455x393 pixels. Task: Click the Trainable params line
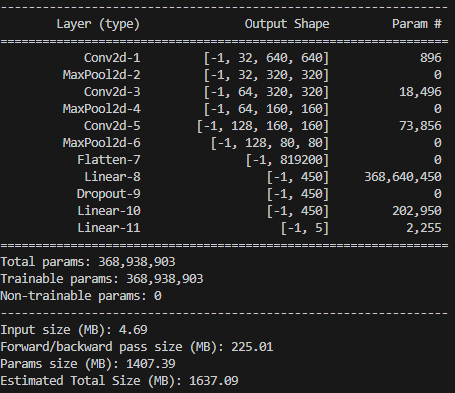[102, 279]
